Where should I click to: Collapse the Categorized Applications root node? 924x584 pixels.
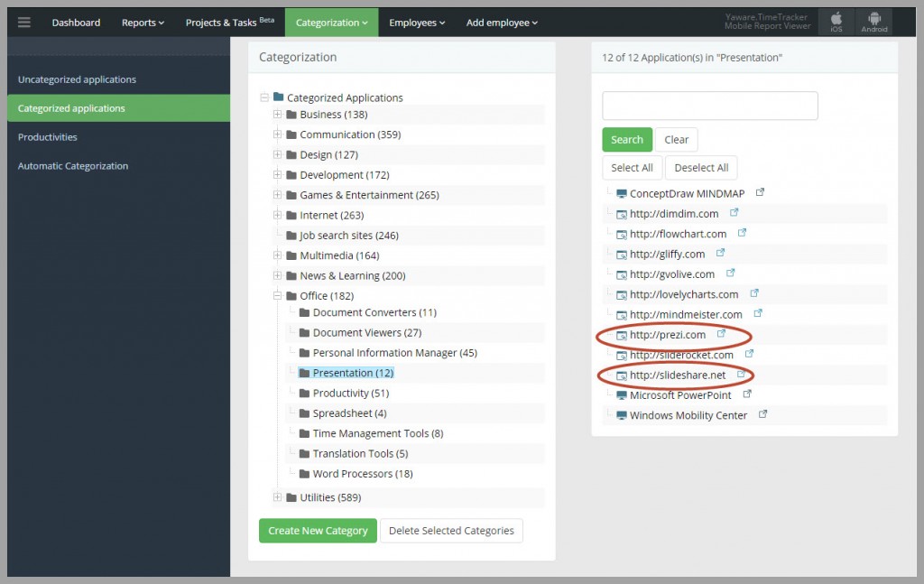[x=264, y=97]
